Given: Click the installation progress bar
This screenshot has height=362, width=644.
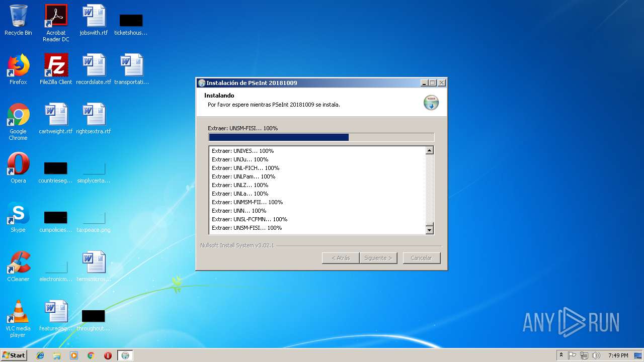Looking at the screenshot, I should click(x=321, y=137).
